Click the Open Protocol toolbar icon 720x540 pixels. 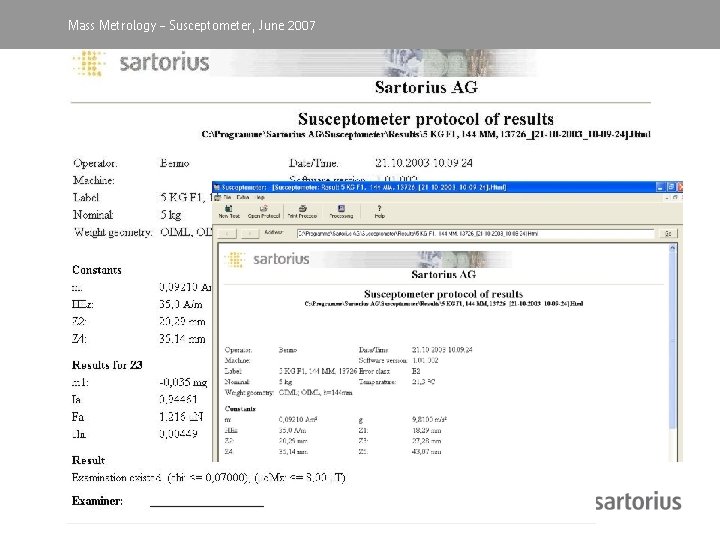(264, 208)
